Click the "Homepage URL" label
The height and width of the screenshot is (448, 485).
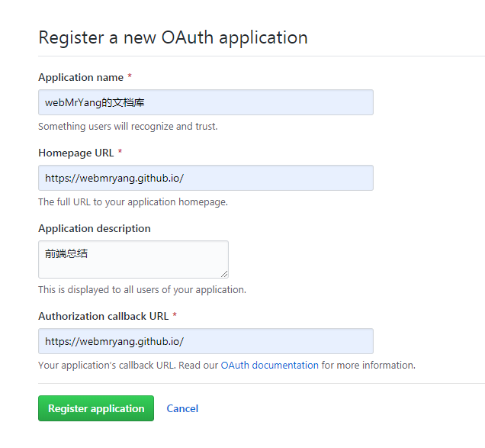75,153
